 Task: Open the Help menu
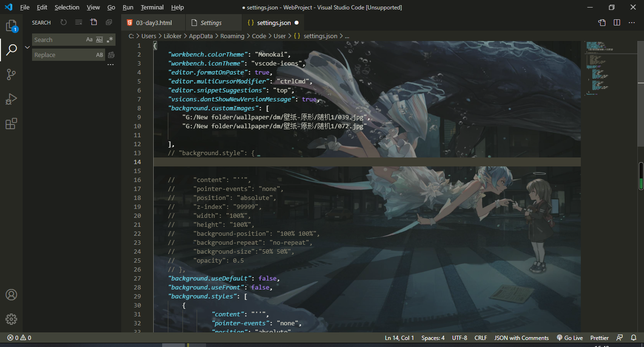pos(178,7)
